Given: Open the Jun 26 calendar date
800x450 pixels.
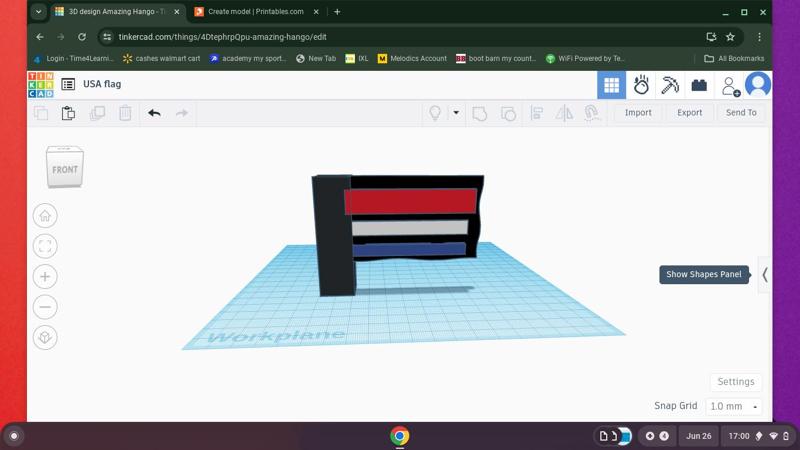Looking at the screenshot, I should point(698,436).
